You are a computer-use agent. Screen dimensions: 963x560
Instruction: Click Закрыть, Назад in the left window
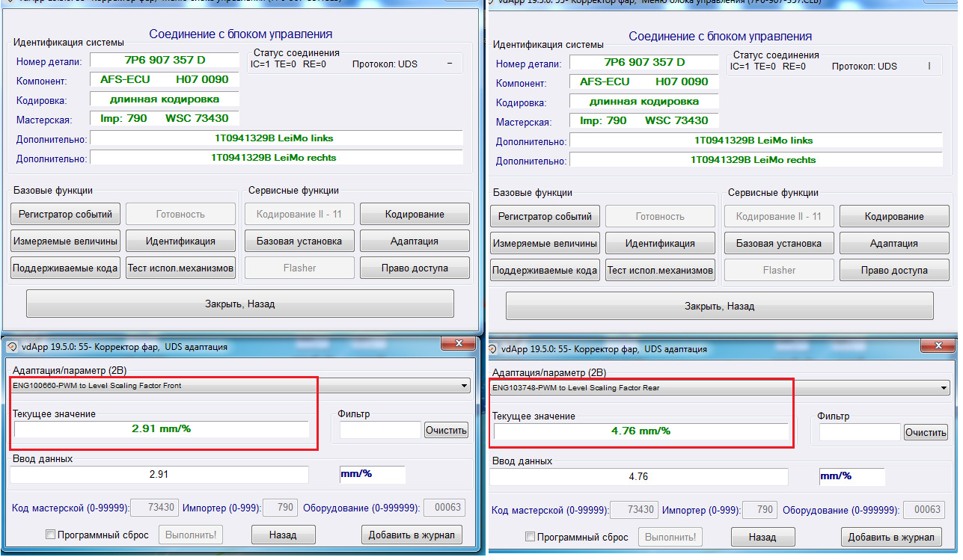(x=240, y=304)
